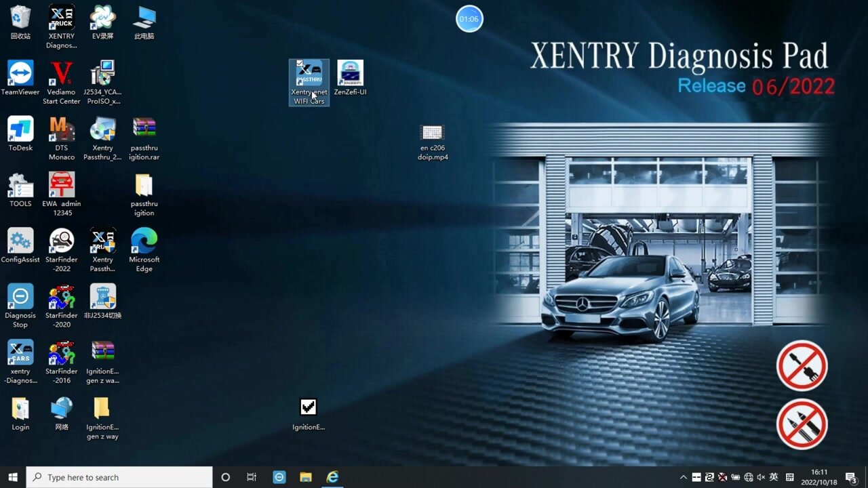Launch xentry-Diagnosis Cars shortcut
The image size is (868, 488).
coord(20,361)
